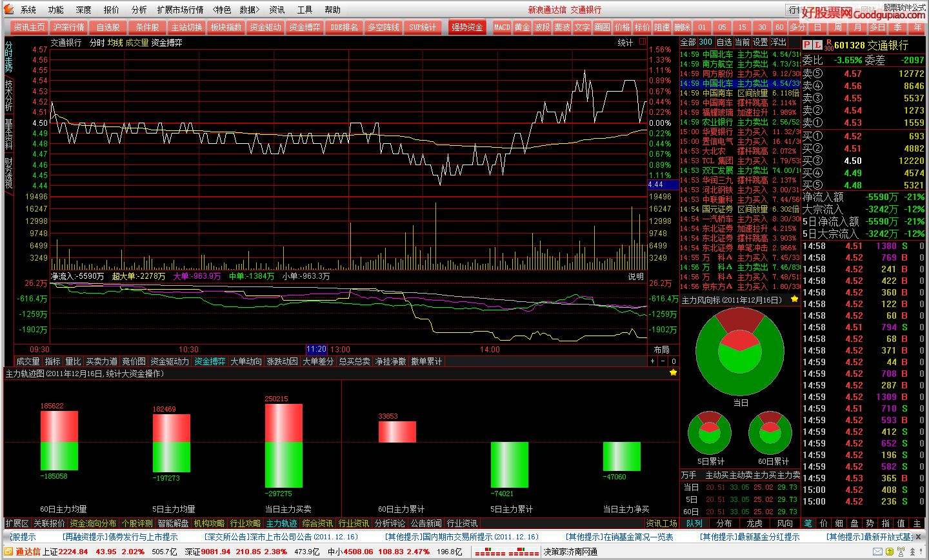The width and height of the screenshot is (929, 560).
Task: Switch to the 01 minute period
Action: 702,27
